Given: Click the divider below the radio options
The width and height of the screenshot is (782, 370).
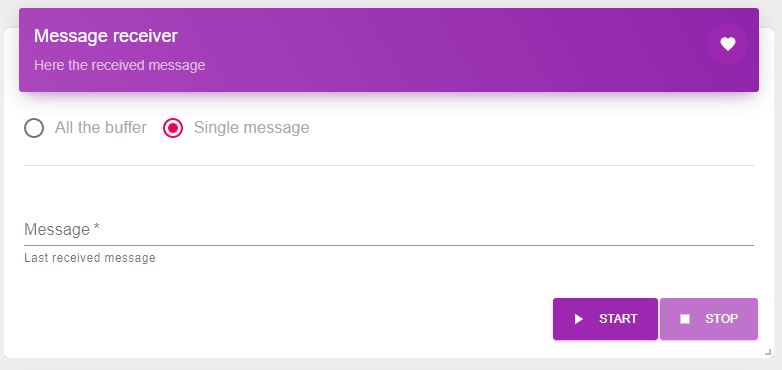Looking at the screenshot, I should pos(389,165).
